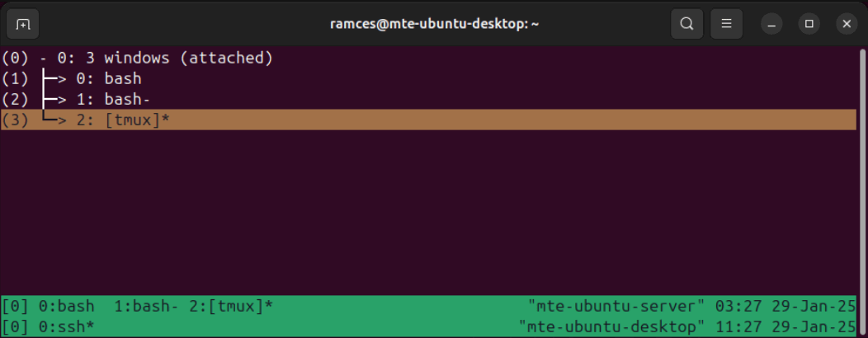Close the terminal window
868x338 pixels.
[846, 24]
